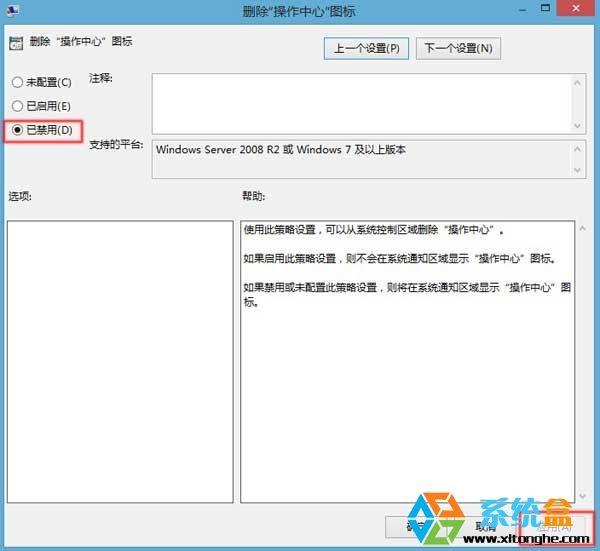Click the help panel scroll down arrow
This screenshot has width=600, height=551.
583,496
